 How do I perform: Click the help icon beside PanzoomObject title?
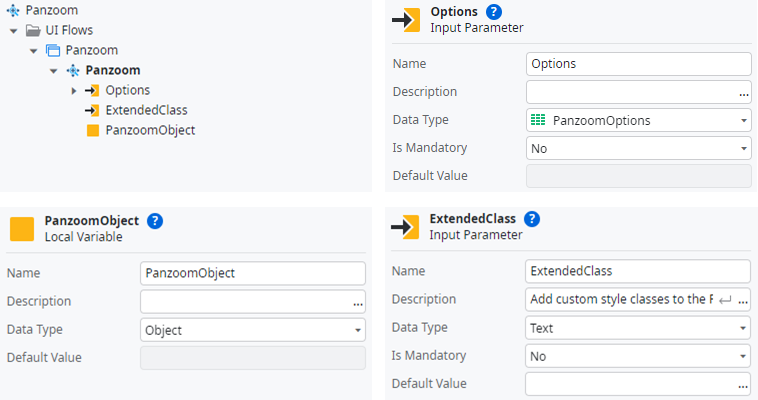click(155, 221)
